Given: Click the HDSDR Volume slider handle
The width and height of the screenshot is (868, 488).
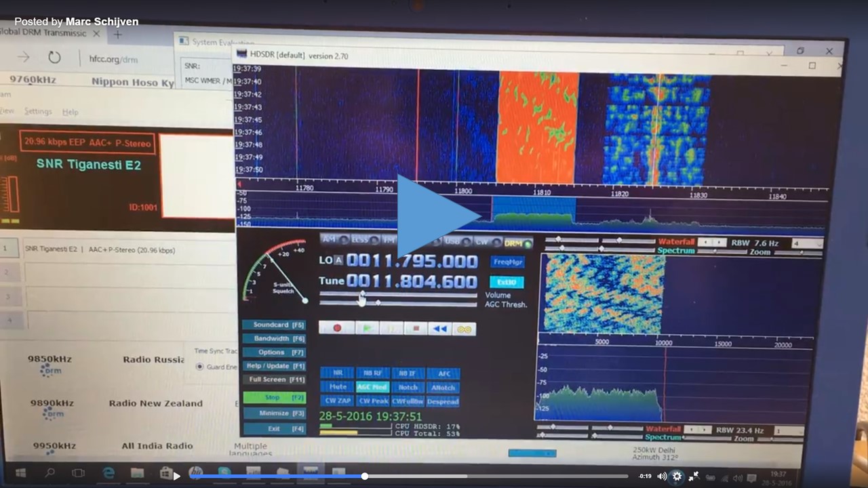Looking at the screenshot, I should (363, 295).
